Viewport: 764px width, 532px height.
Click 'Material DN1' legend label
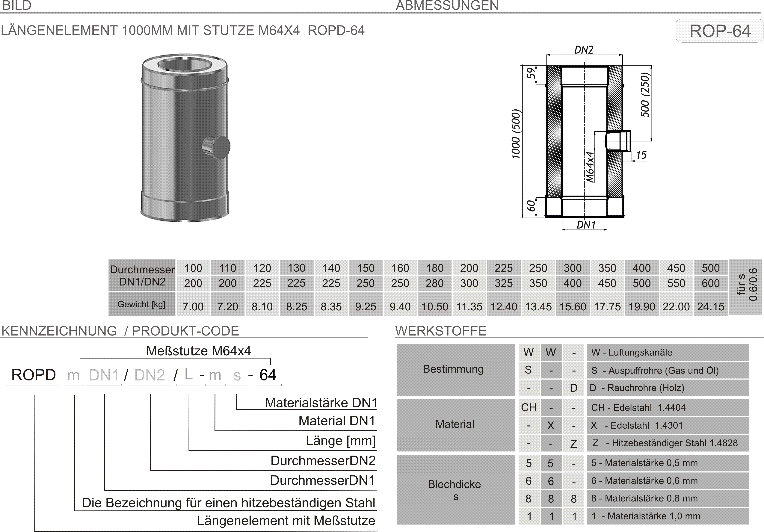coord(337,421)
